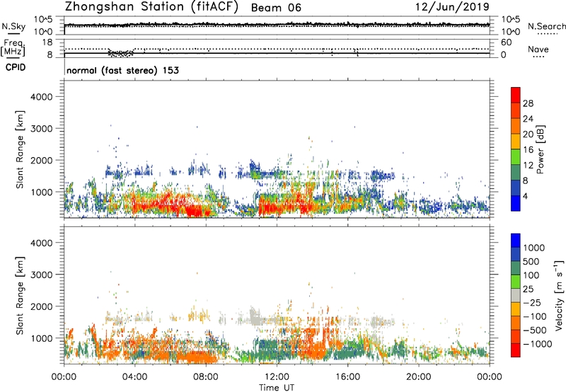The height and width of the screenshot is (392, 566).
Task: Click the 'Time UT' axis title
Action: coord(277,388)
